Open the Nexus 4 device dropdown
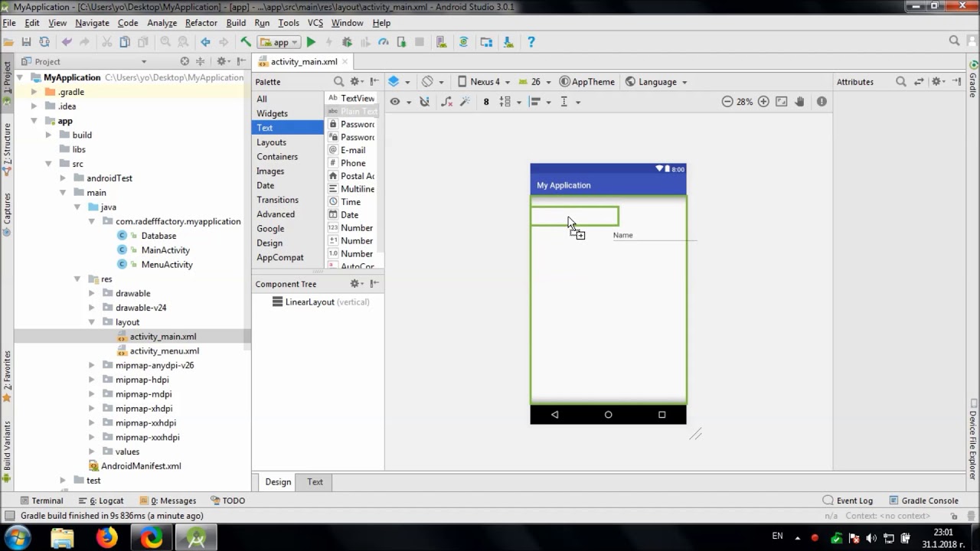Viewport: 980px width, 551px height. tap(483, 81)
